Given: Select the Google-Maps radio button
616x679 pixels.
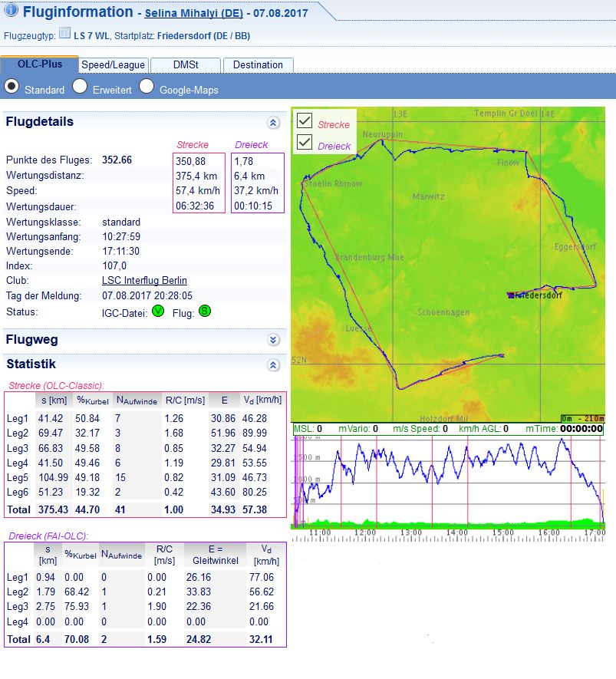Looking at the screenshot, I should pyautogui.click(x=147, y=87).
